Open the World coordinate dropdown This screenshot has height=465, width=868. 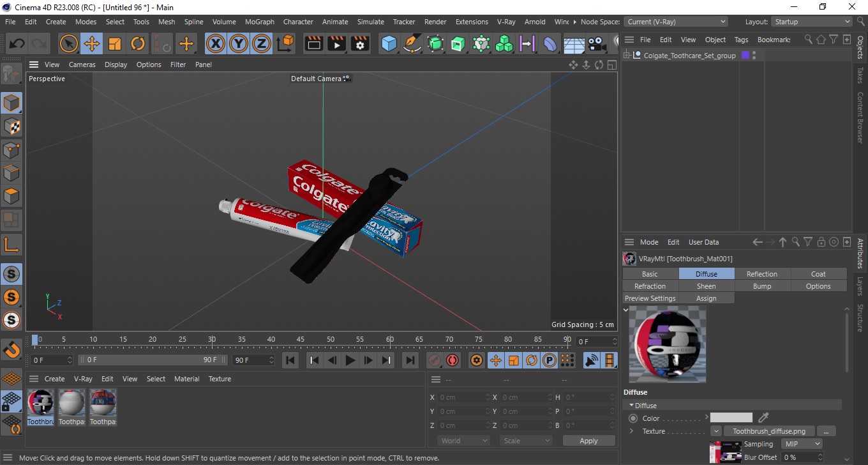(x=463, y=441)
